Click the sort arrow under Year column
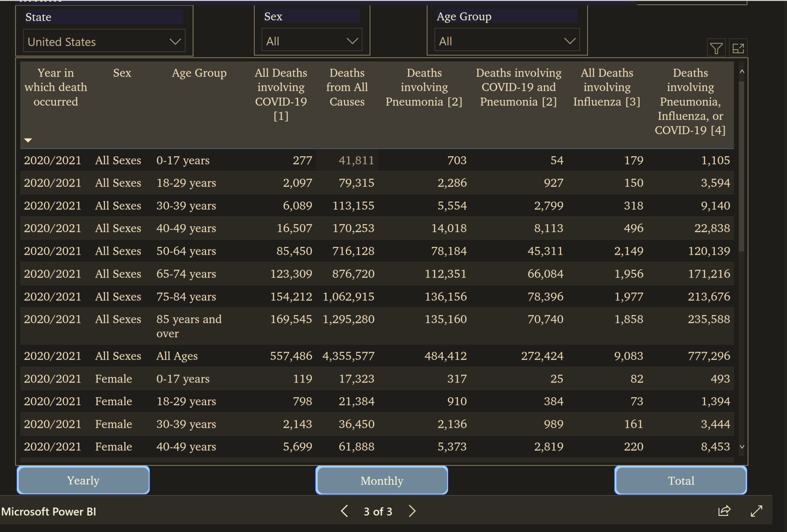 pos(28,140)
